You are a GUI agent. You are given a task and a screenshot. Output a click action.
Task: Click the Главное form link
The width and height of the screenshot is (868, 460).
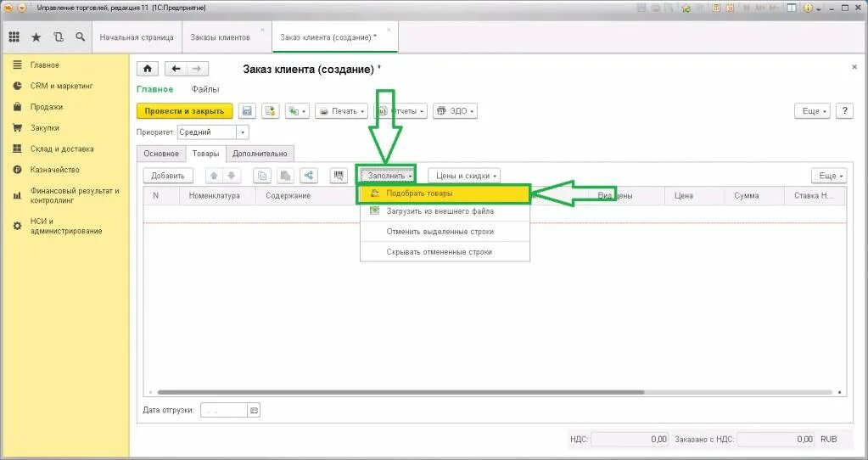click(155, 89)
